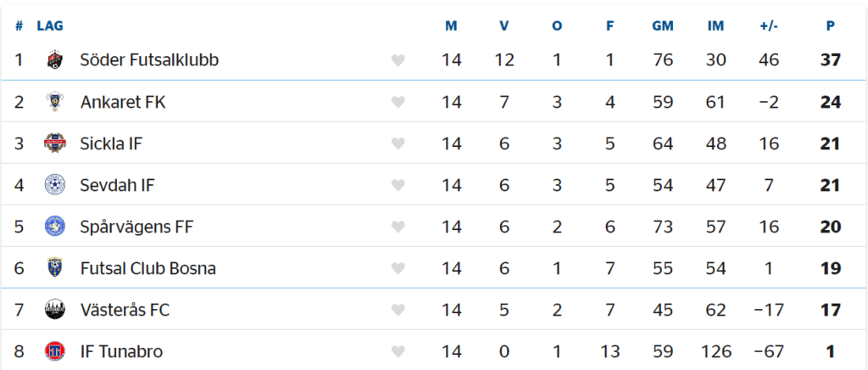
Task: Sort table by the P points header
Action: [831, 25]
